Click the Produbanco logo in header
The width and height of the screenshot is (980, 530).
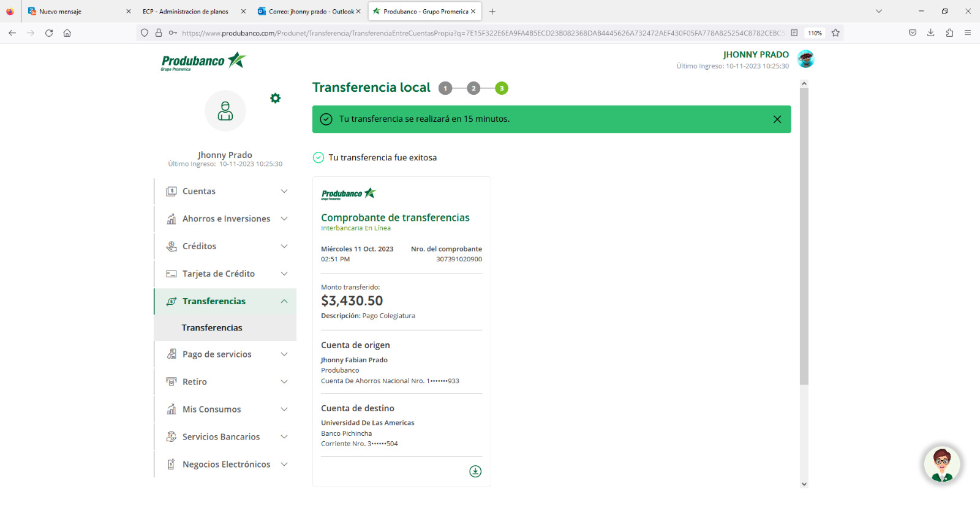point(203,61)
